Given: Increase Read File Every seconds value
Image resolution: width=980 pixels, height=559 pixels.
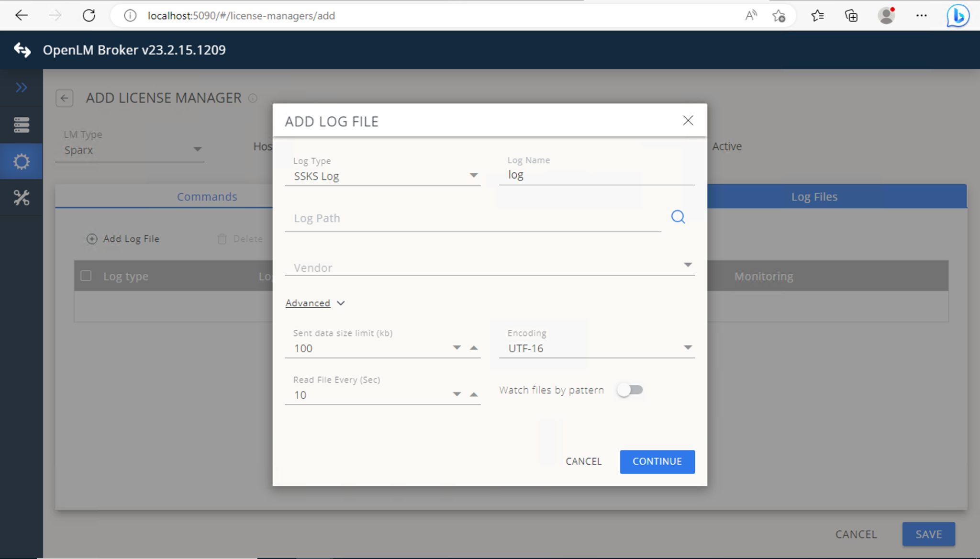Looking at the screenshot, I should click(x=474, y=394).
